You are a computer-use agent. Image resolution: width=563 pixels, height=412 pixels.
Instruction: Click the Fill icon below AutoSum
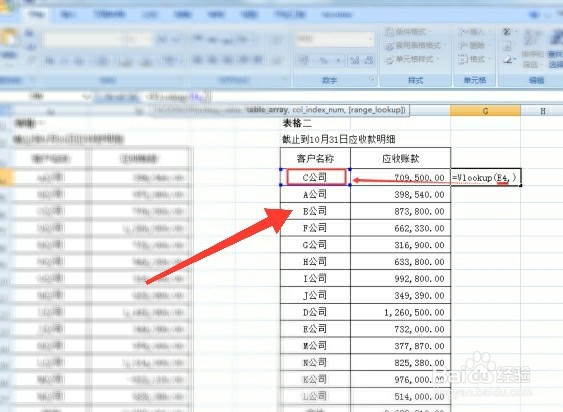pos(507,46)
